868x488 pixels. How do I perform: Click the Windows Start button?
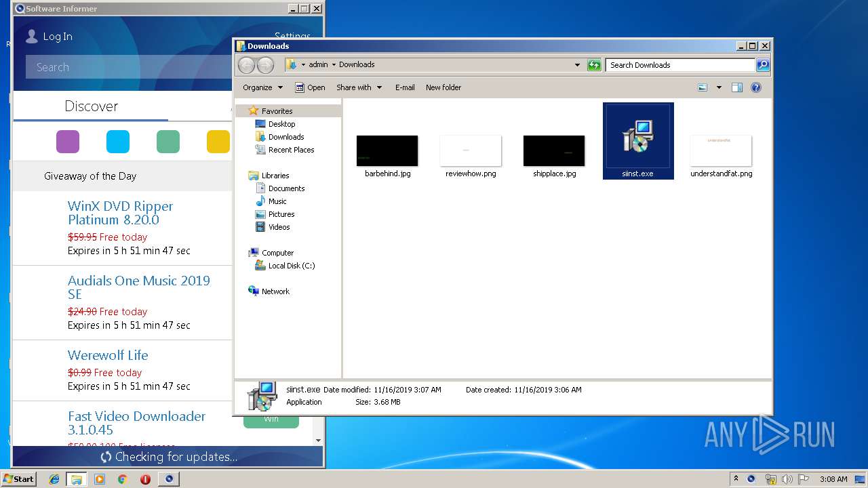click(x=18, y=479)
